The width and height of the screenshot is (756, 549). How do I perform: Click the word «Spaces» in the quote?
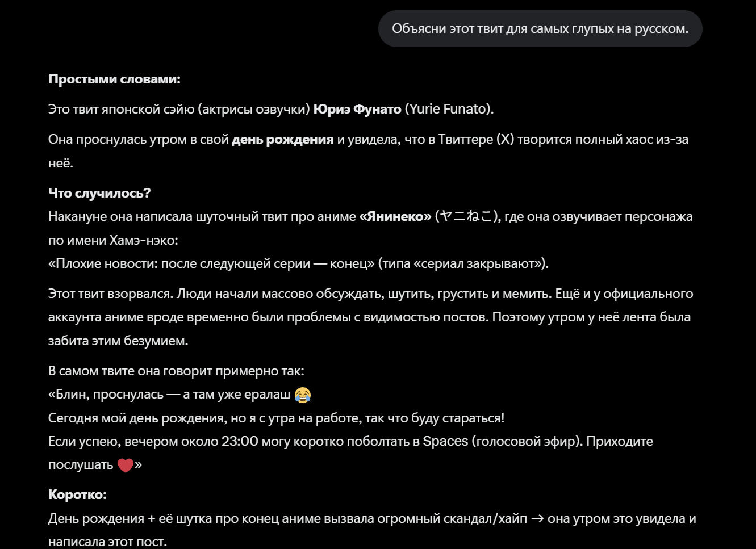tap(445, 441)
